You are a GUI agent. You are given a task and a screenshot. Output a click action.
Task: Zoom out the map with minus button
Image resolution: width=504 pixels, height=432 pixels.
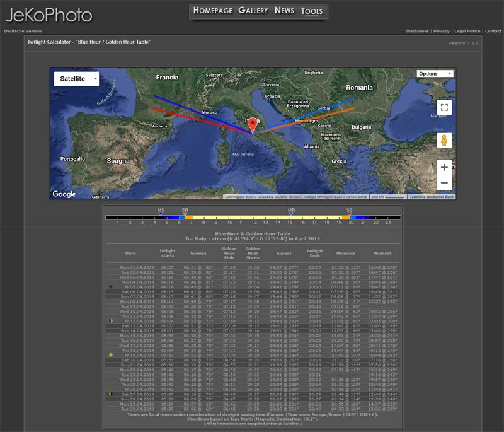[444, 183]
